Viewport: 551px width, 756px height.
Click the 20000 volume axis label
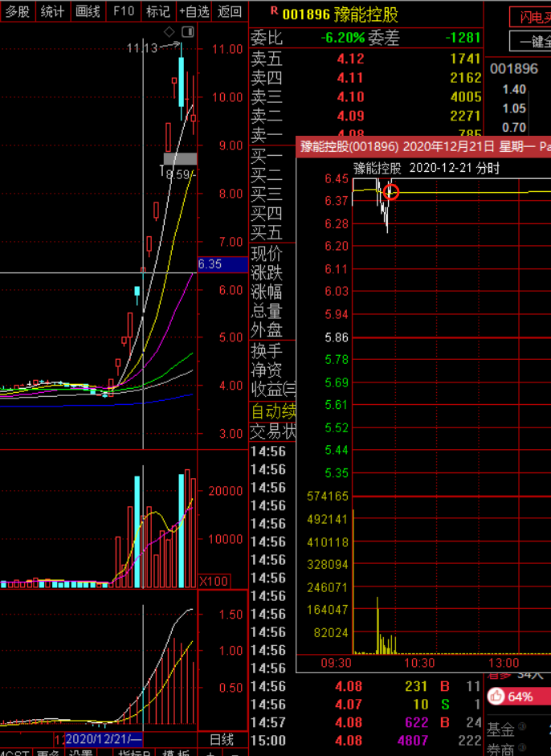pos(225,491)
